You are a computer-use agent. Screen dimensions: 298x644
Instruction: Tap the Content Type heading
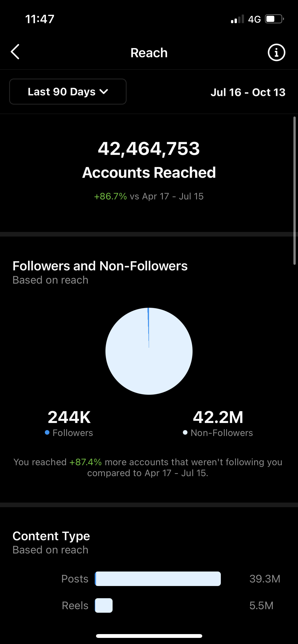pyautogui.click(x=51, y=536)
